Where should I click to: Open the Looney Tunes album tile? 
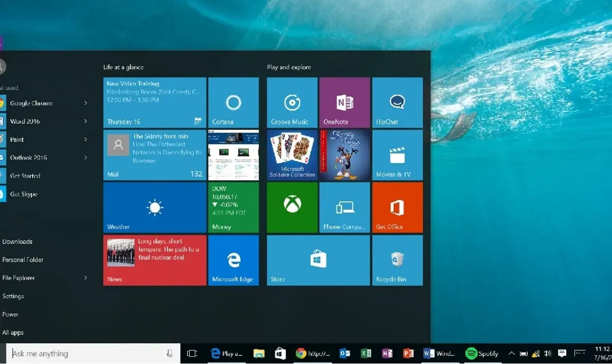pyautogui.click(x=345, y=155)
